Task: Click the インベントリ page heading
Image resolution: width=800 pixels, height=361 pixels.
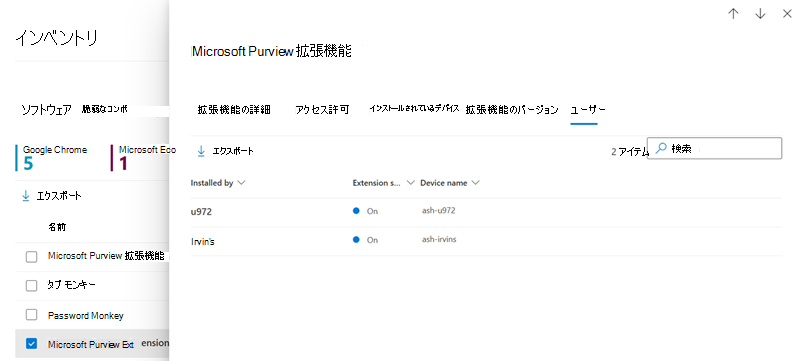Action: point(56,38)
